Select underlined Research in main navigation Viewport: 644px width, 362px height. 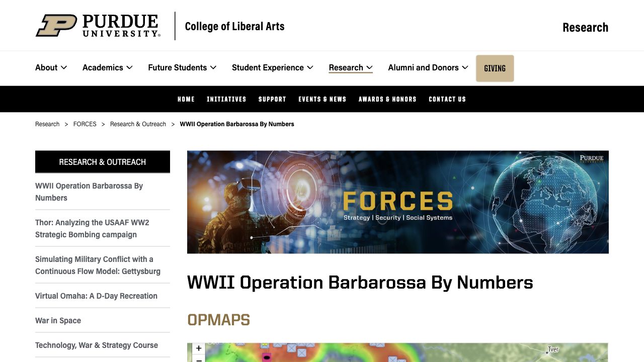[346, 67]
